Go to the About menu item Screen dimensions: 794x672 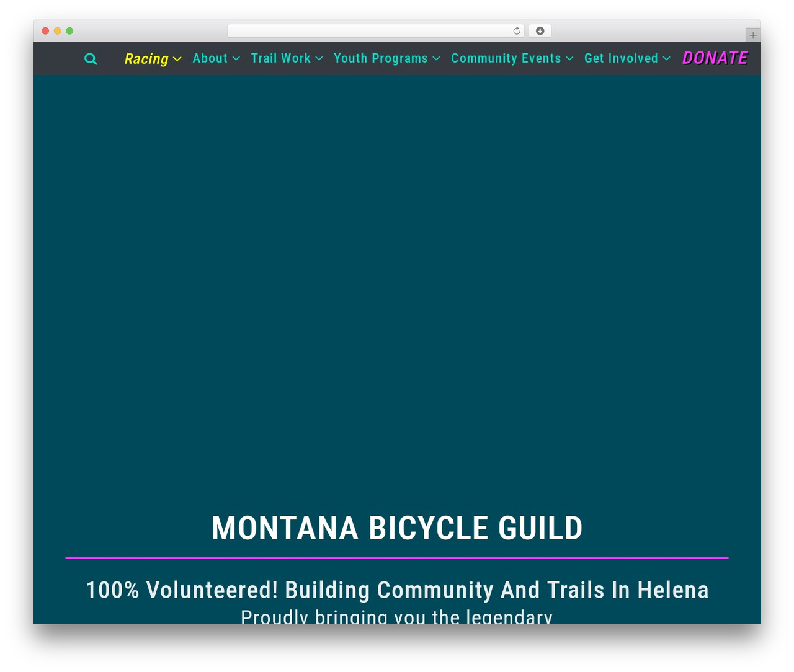[x=210, y=58]
